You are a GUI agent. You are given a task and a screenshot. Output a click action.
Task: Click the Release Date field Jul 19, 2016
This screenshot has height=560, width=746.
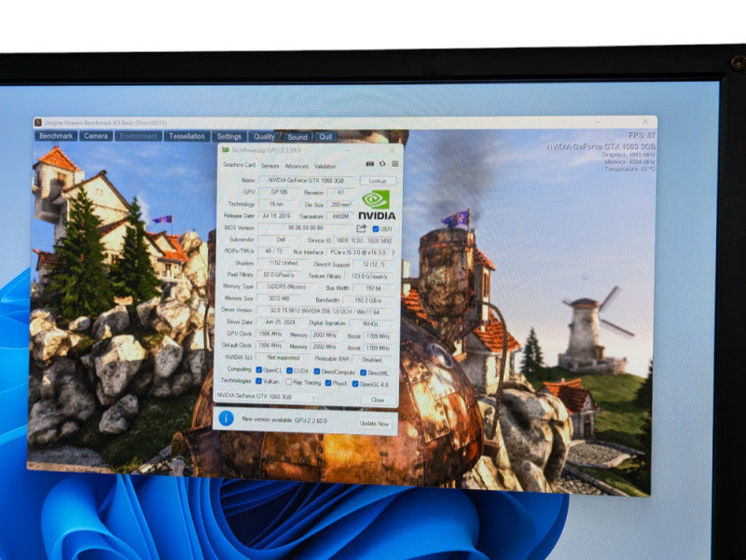276,216
